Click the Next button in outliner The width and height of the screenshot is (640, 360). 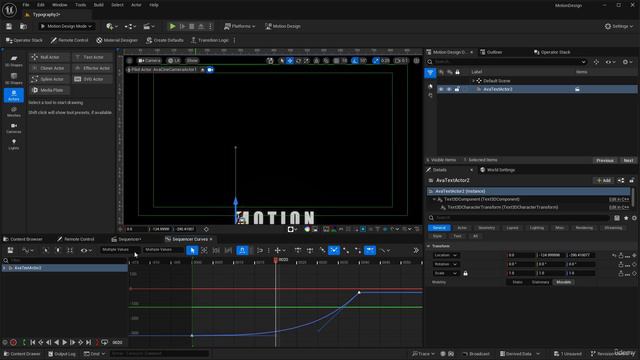(628, 160)
